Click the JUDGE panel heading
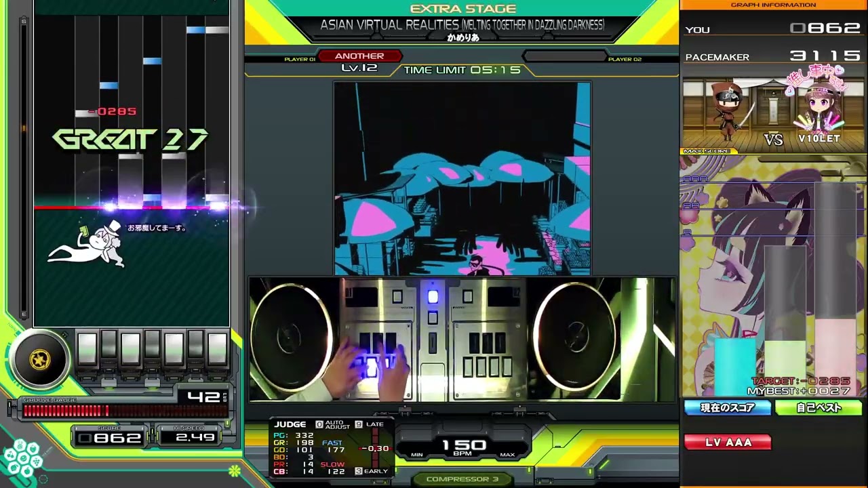The width and height of the screenshot is (868, 488). click(290, 424)
